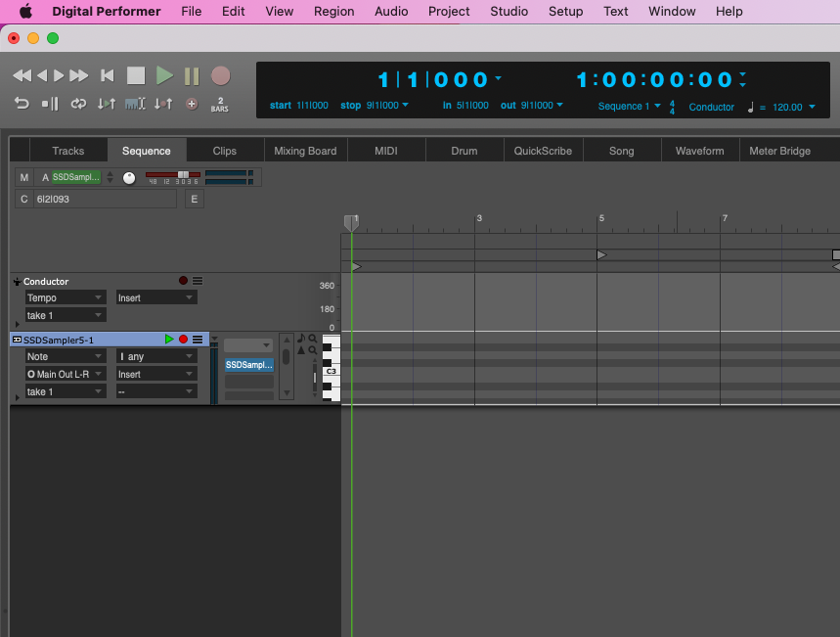The width and height of the screenshot is (840, 637).
Task: Open the punch out time dropdown arrow
Action: (x=559, y=105)
